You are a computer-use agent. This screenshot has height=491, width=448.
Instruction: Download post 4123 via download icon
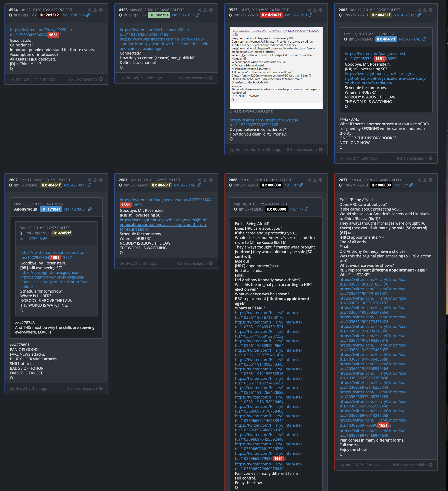pyautogui.click(x=205, y=10)
